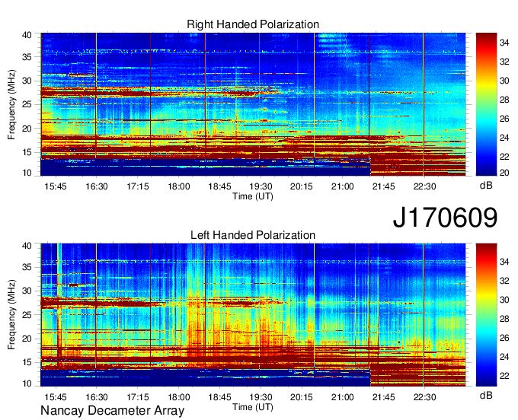
Task: Click the "Right Handed Polarization" plot title
Action: [253, 24]
